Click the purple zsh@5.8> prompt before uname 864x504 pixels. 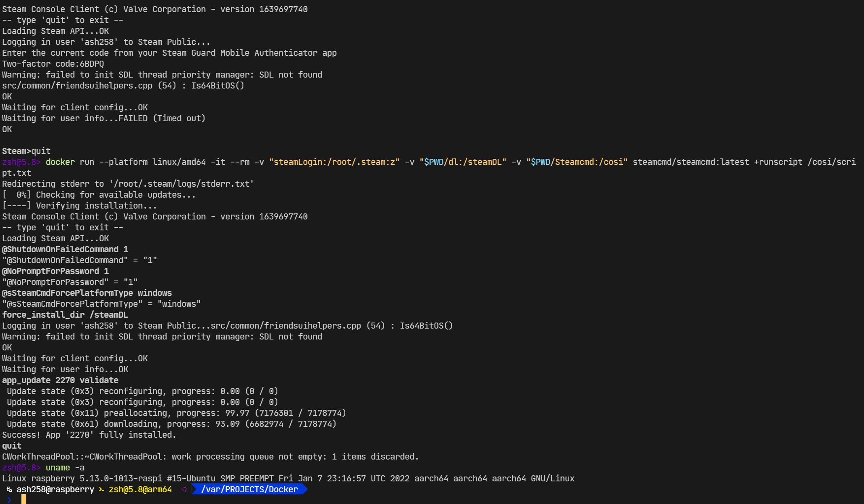click(21, 468)
